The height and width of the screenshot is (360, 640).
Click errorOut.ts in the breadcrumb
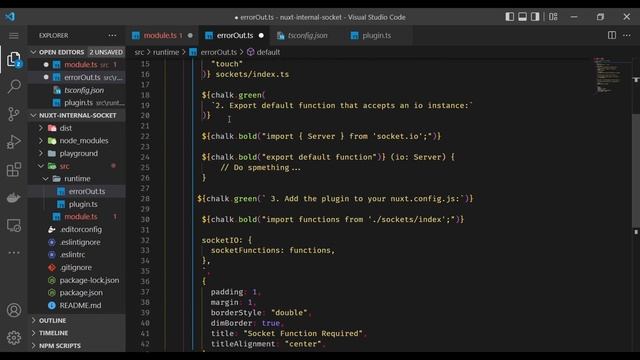(x=218, y=52)
